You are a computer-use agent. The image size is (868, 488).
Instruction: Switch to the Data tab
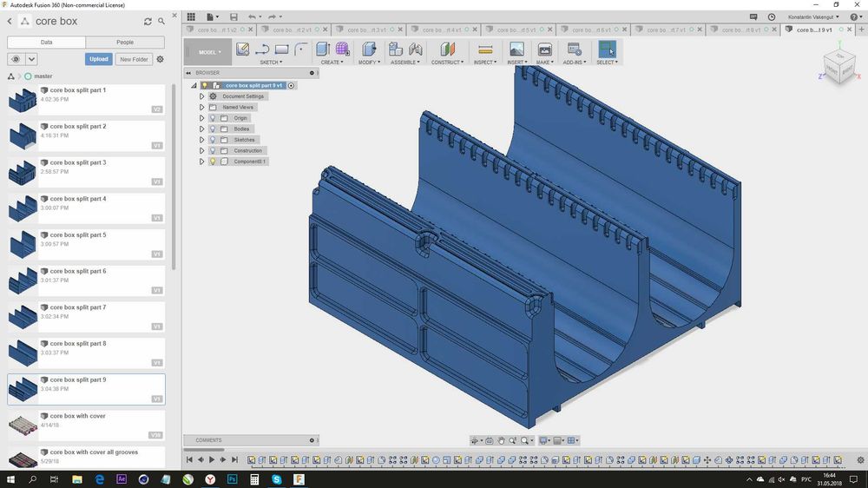47,42
